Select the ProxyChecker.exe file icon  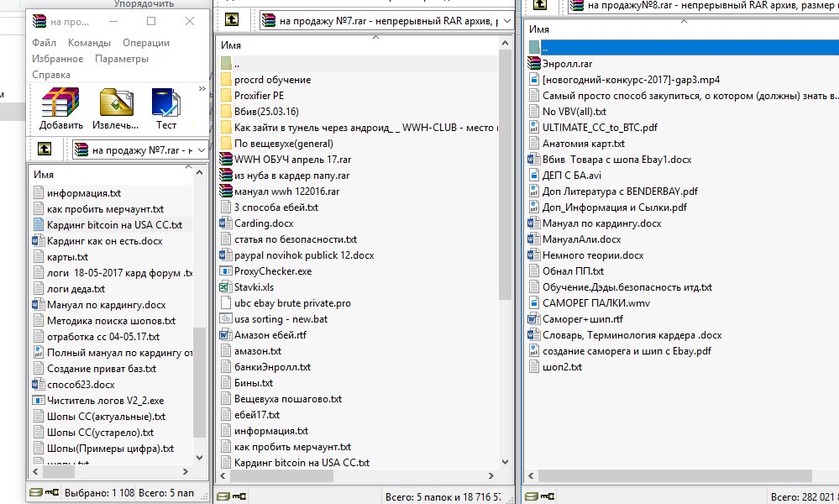coord(226,271)
